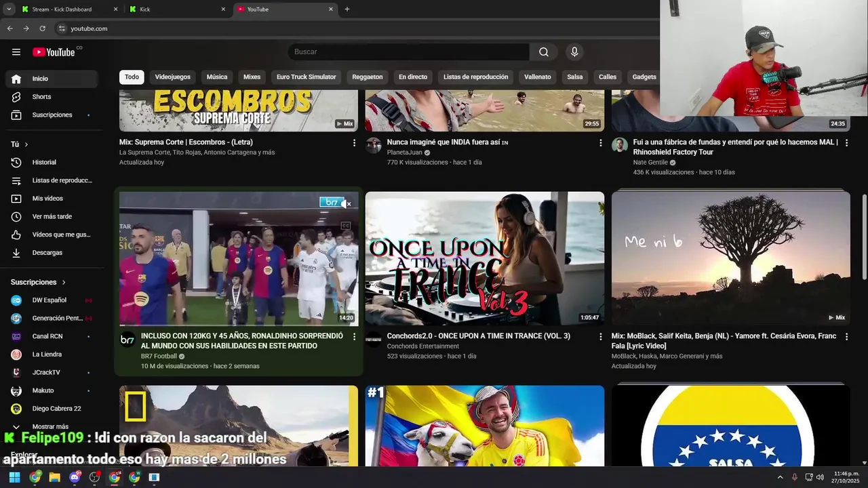Viewport: 868px width, 488px height.
Task: Expand the Tú section chevron
Action: coord(26,144)
